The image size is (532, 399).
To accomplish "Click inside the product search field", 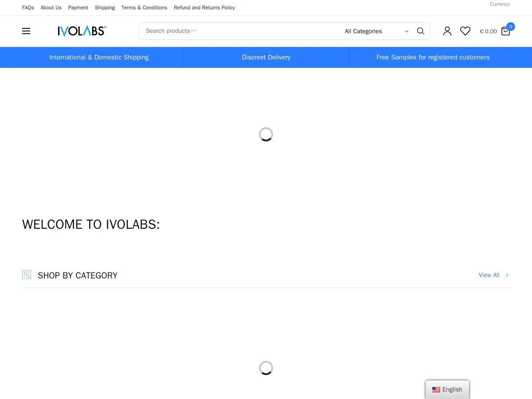I will tap(222, 31).
